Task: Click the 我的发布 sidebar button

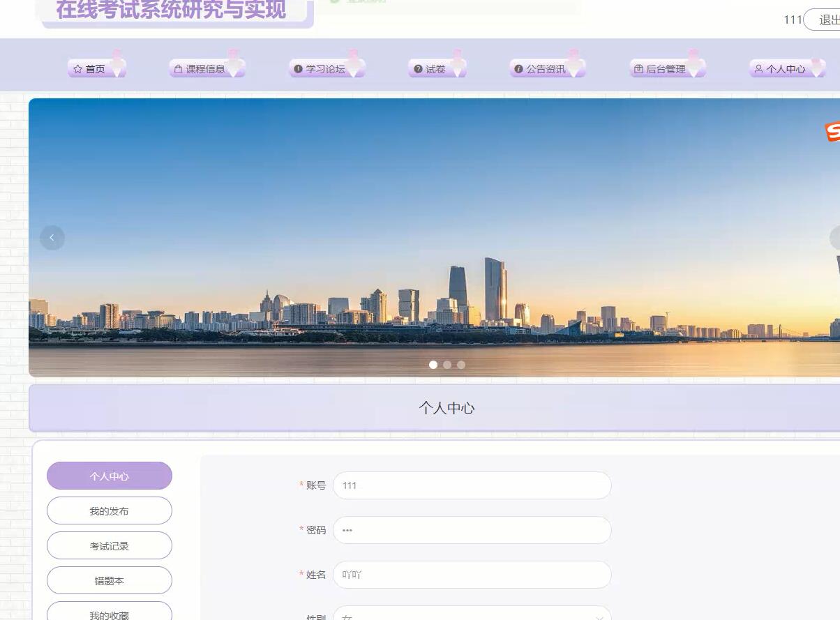Action: (x=110, y=511)
